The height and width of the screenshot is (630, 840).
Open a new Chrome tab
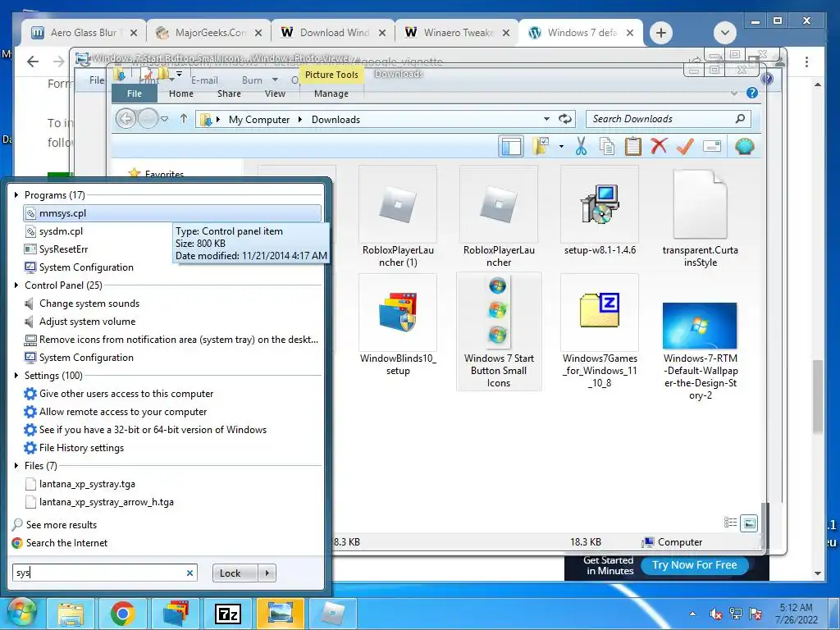click(661, 33)
